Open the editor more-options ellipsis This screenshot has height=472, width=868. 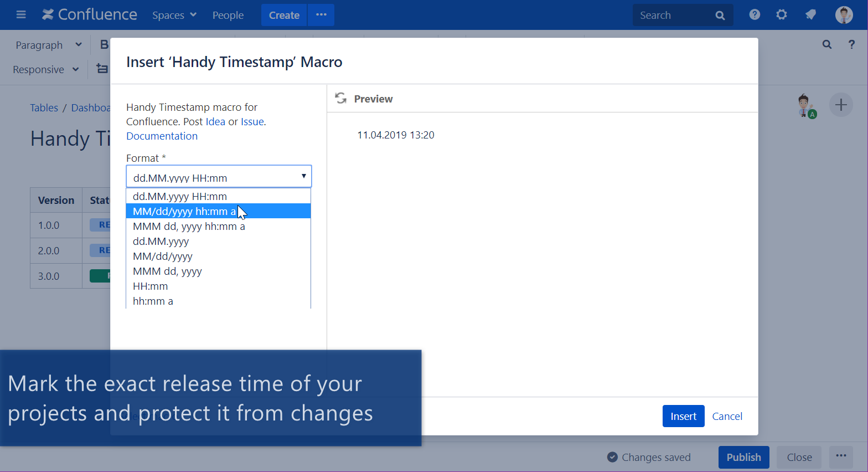click(x=841, y=456)
